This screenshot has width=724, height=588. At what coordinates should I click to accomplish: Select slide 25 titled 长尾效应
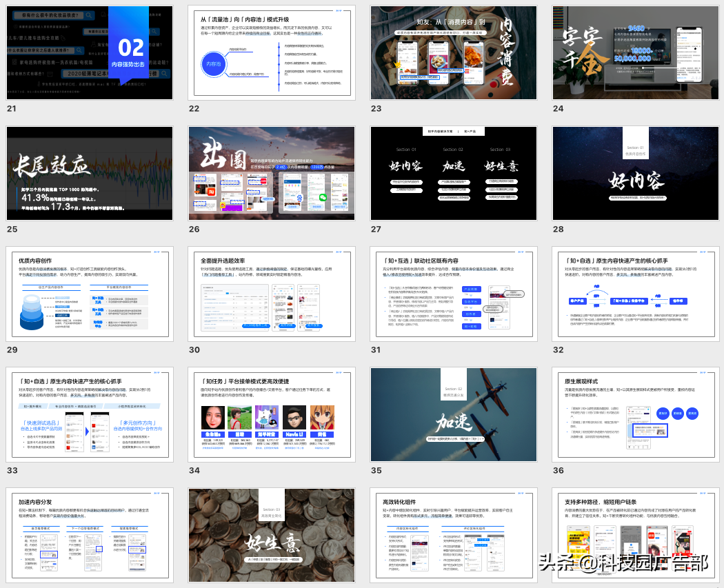pyautogui.click(x=90, y=173)
